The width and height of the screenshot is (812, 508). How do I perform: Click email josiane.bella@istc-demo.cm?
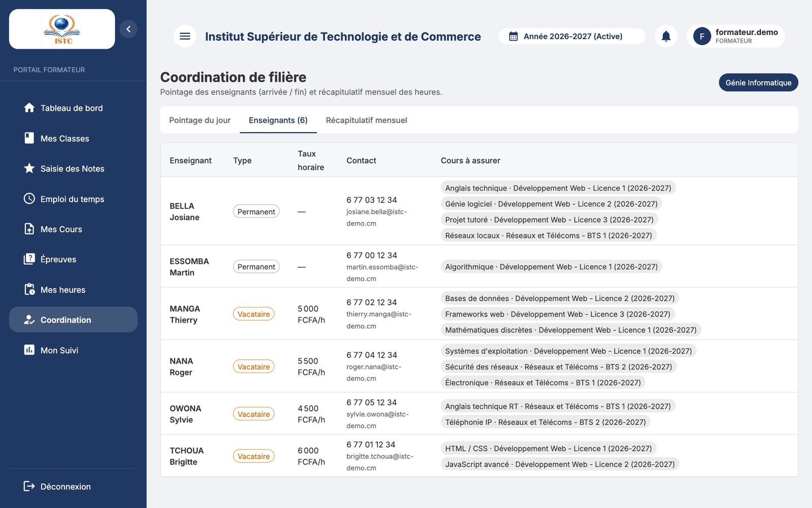(377, 217)
